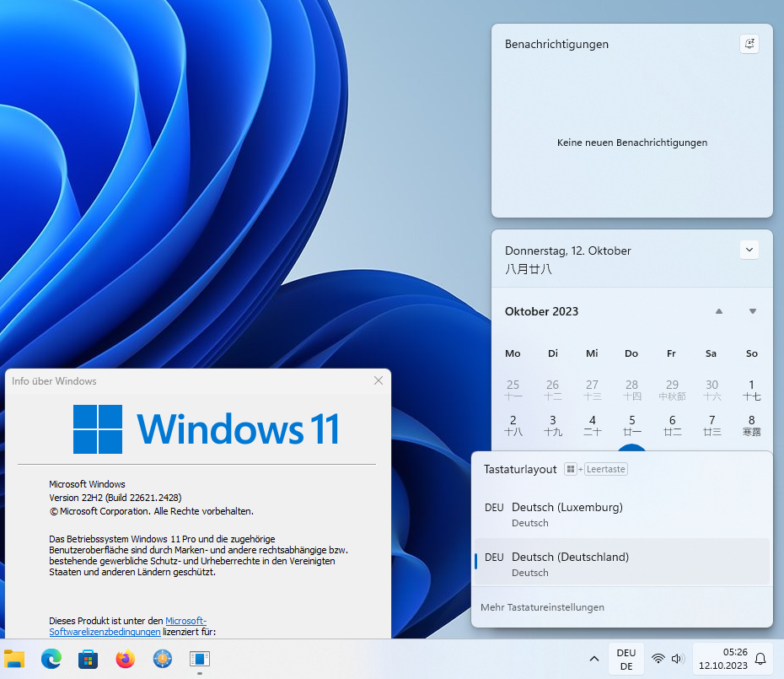
Task: Click the Keine neuen Benachrichtigungen text
Action: 632,143
